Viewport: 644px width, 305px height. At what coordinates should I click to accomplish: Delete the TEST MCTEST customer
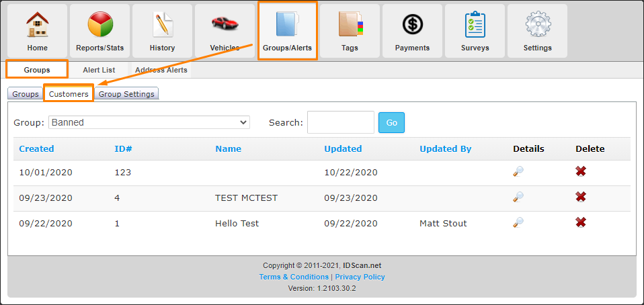tap(581, 197)
